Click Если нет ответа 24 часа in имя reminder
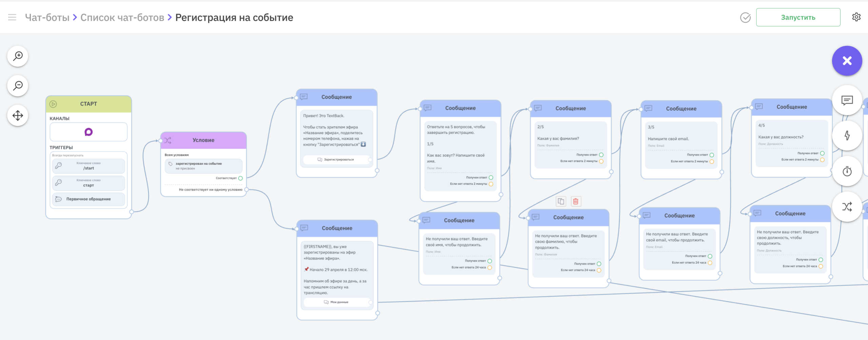 [489, 268]
